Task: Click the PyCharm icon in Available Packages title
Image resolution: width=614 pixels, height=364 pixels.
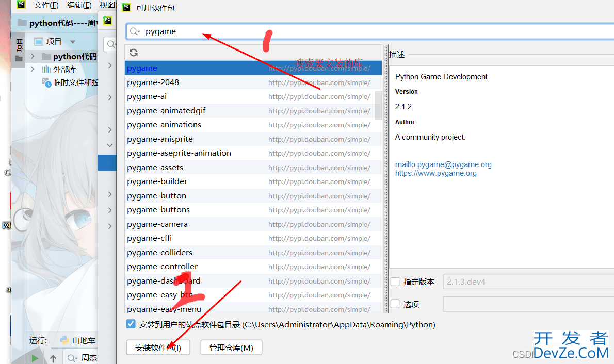Action: [x=126, y=7]
